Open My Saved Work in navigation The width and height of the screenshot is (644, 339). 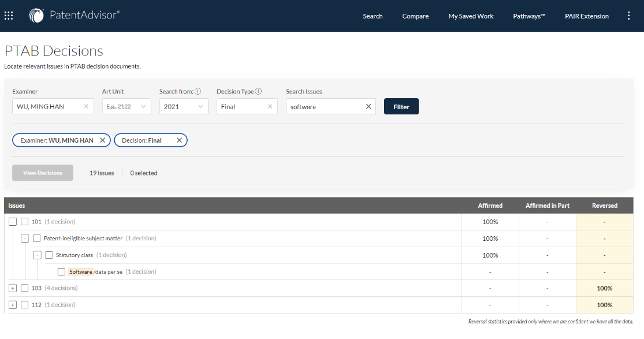(x=471, y=16)
